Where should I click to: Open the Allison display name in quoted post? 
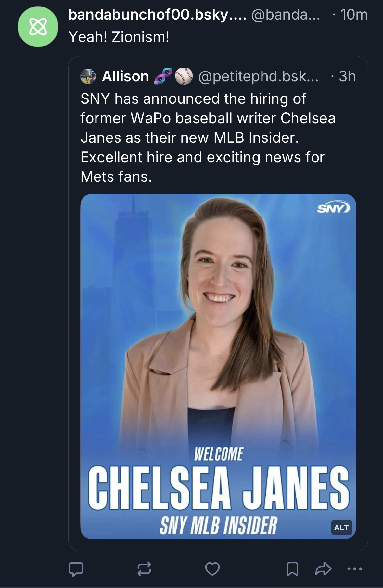(x=125, y=76)
